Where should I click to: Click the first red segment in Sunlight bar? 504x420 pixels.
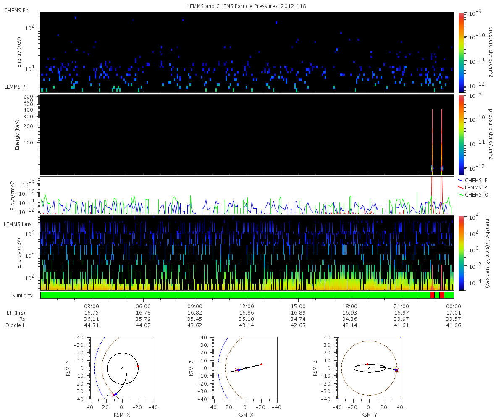point(432,295)
